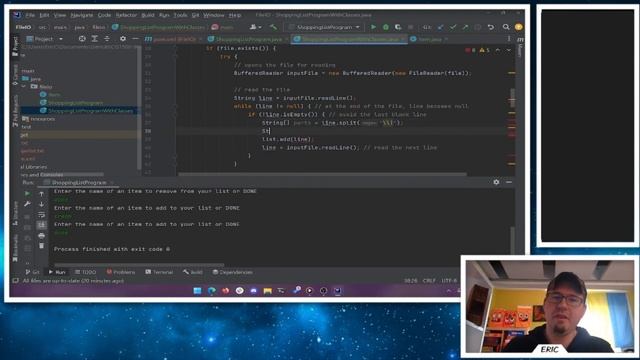Run the ShoppingListProgram configuration with the green play icon
The width and height of the screenshot is (640, 360).
[x=373, y=27]
